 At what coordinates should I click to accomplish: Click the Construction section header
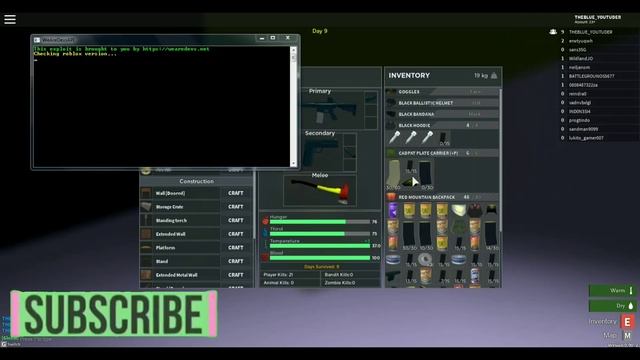coord(196,181)
